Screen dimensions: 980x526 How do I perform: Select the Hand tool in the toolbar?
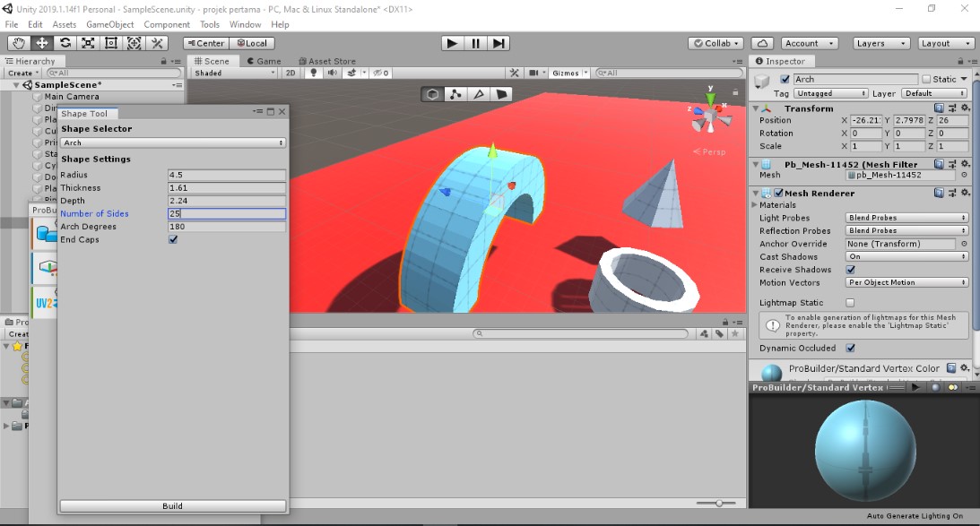pos(19,43)
